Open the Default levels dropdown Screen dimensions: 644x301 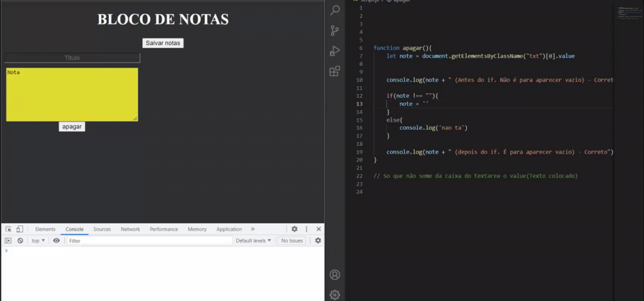(253, 241)
